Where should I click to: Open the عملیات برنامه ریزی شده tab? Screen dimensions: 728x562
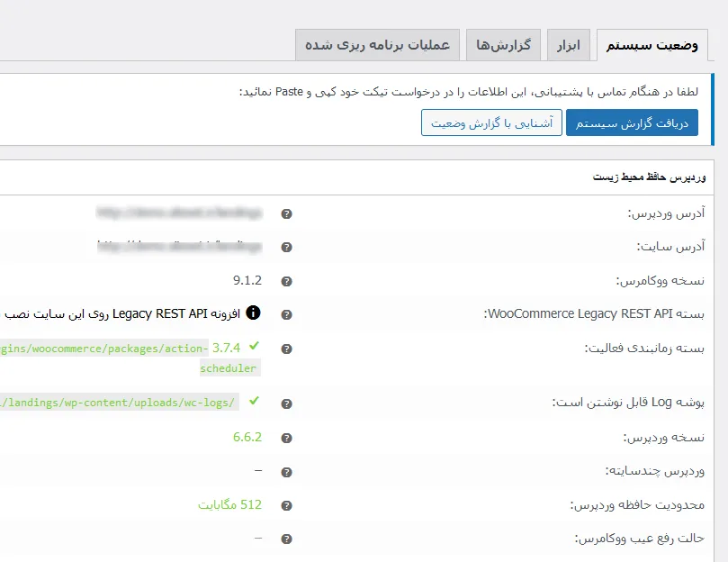click(377, 45)
